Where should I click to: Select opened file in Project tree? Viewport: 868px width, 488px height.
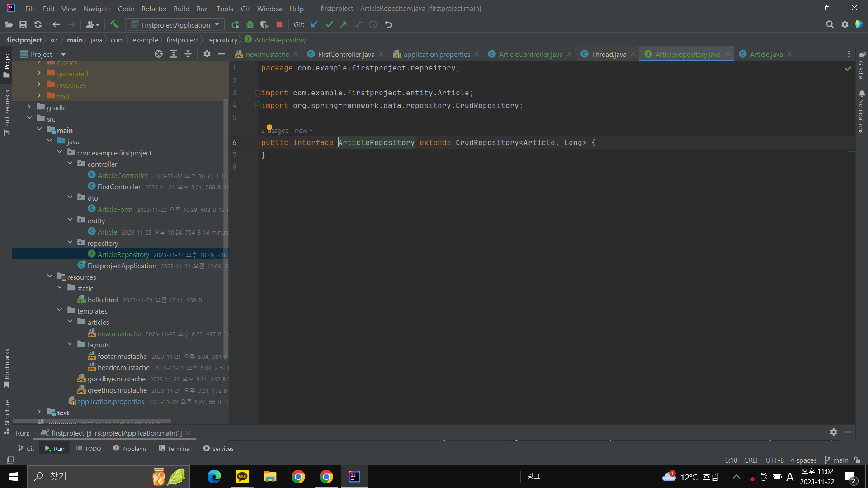click(159, 54)
